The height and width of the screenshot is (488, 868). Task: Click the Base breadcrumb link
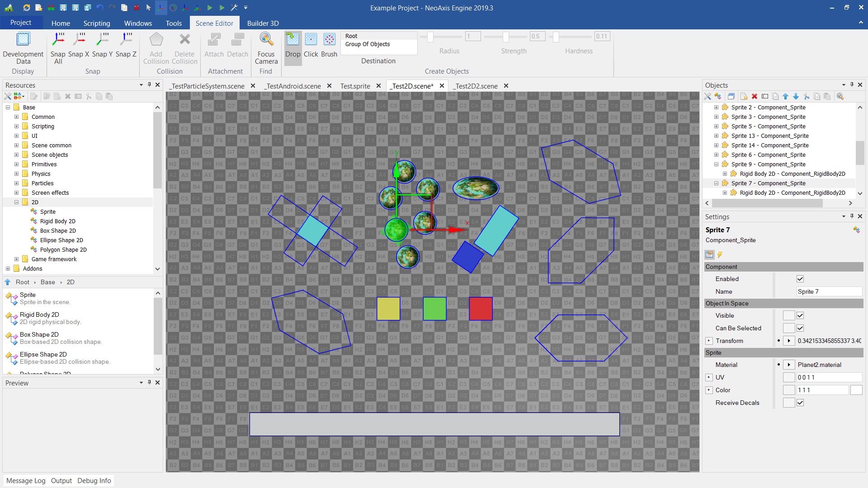[47, 282]
